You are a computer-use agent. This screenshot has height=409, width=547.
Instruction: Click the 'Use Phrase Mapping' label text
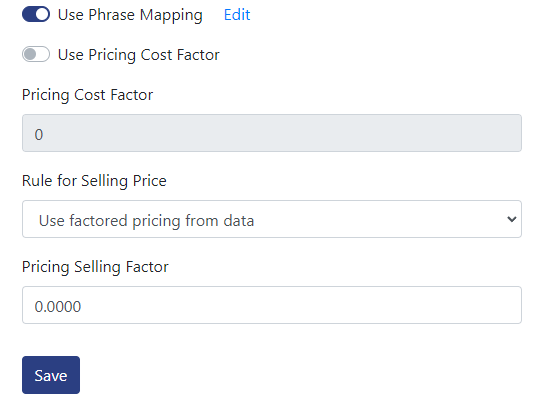(x=130, y=15)
